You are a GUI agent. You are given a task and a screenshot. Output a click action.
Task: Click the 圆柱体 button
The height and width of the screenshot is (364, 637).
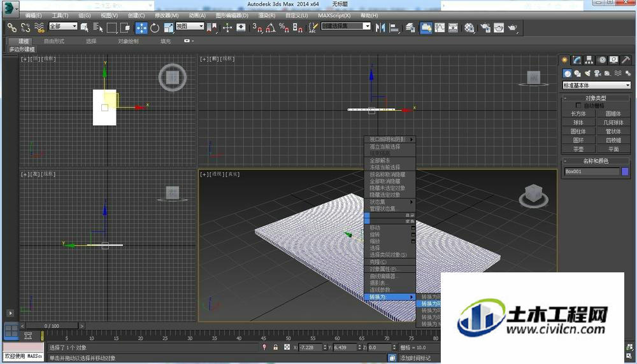pos(578,132)
